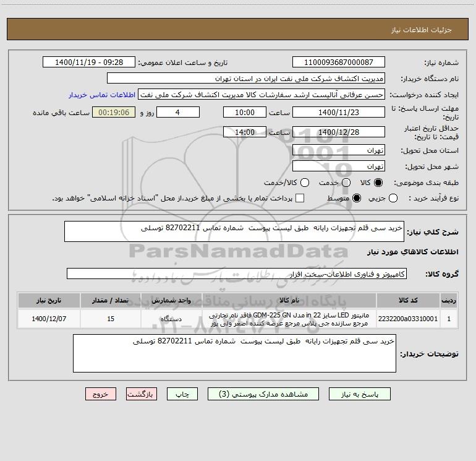Choose the جزیی purchase type radio
The width and height of the screenshot is (476, 461).
coord(393,198)
